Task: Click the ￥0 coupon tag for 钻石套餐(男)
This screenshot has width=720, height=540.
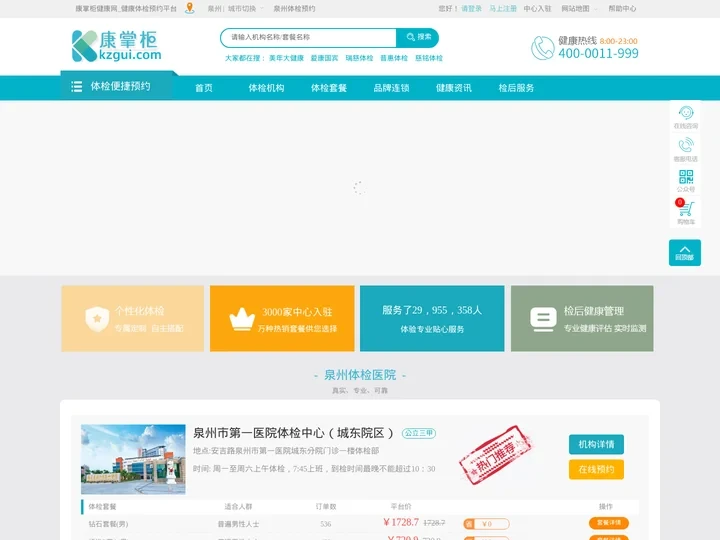Action: [x=486, y=524]
